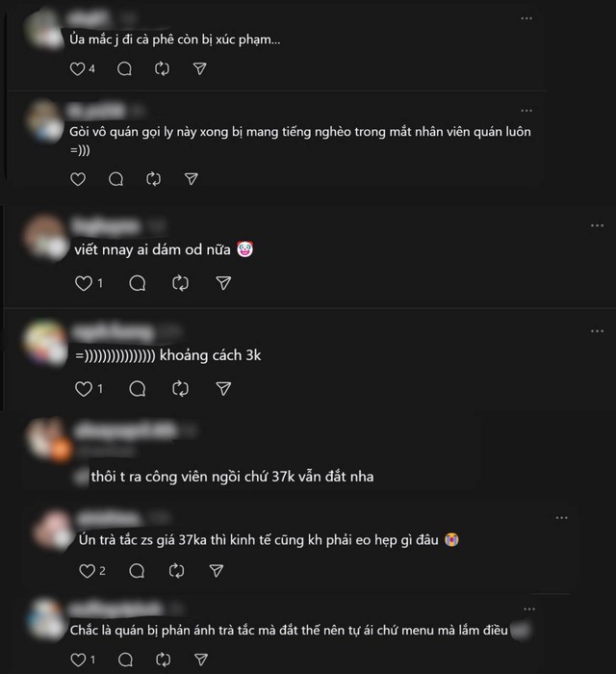
Task: Repost the 'Ún trà tắc zs giá 37ka' comment
Action: 176,571
